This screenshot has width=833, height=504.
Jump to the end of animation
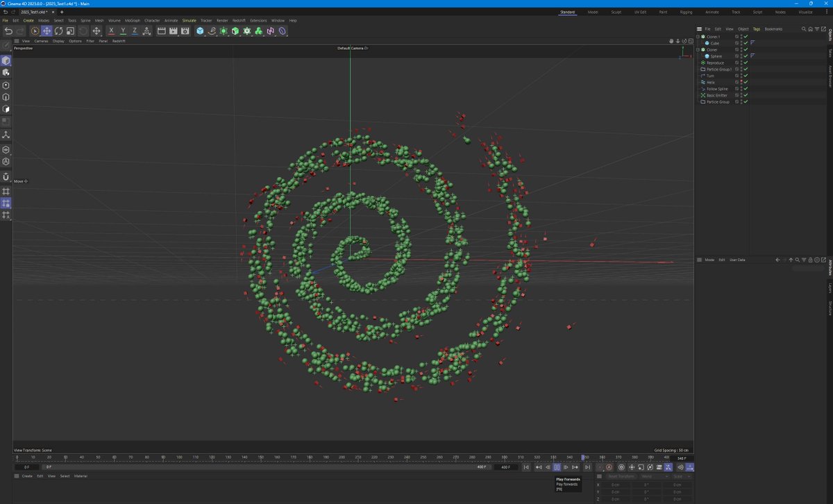click(587, 467)
